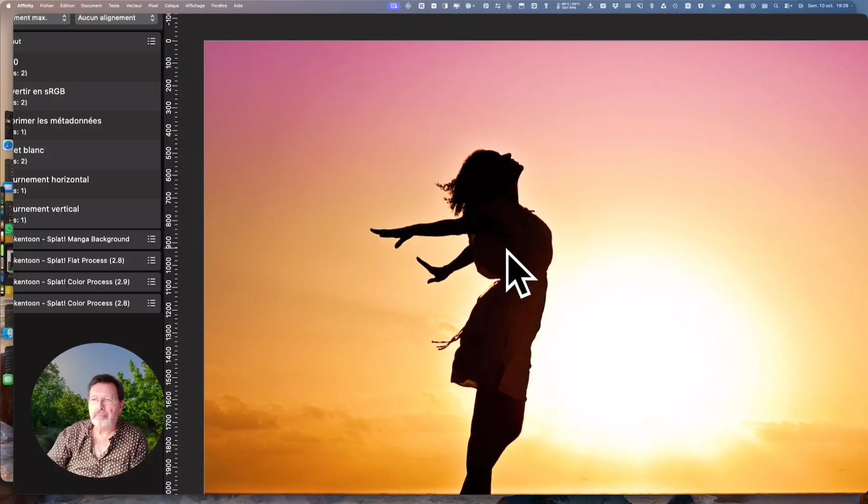The height and width of the screenshot is (504, 868).
Task: Run the 'et blanc' macro
Action: tap(86, 155)
